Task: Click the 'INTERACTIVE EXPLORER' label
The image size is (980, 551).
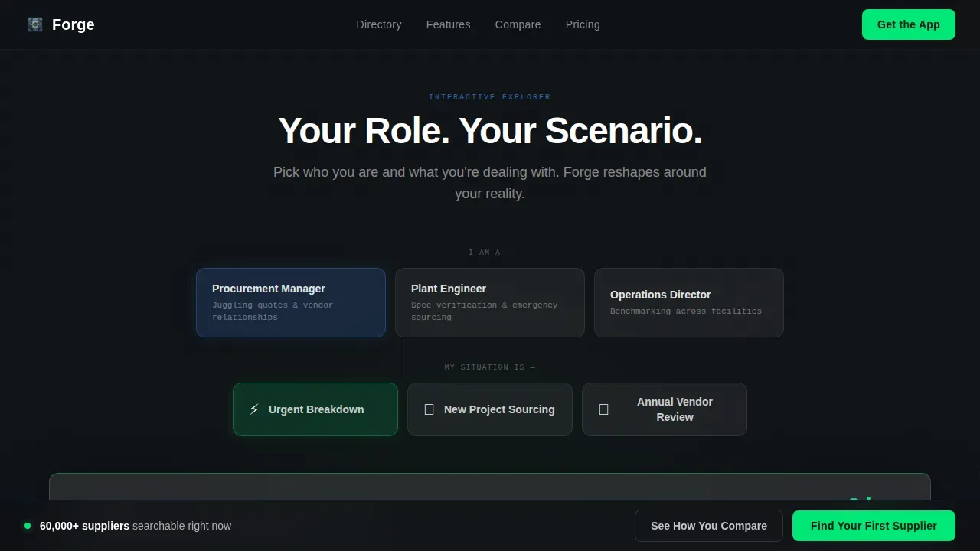Action: coord(490,97)
